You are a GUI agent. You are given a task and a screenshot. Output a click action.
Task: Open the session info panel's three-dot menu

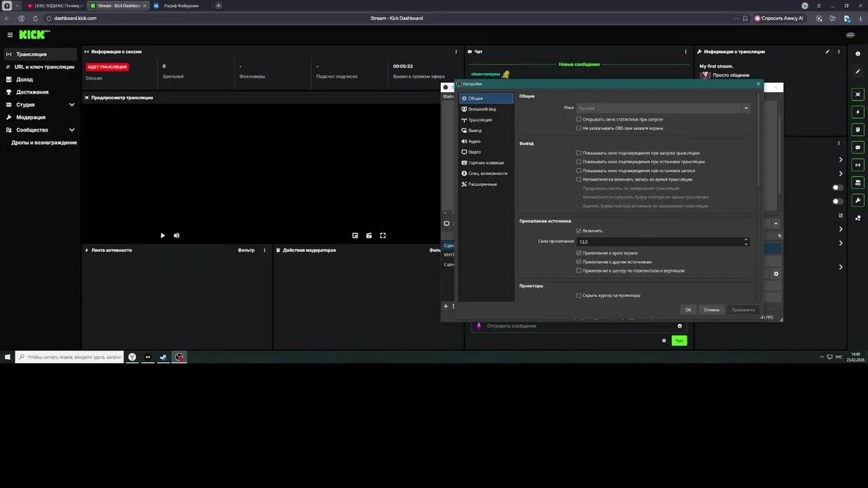(456, 52)
